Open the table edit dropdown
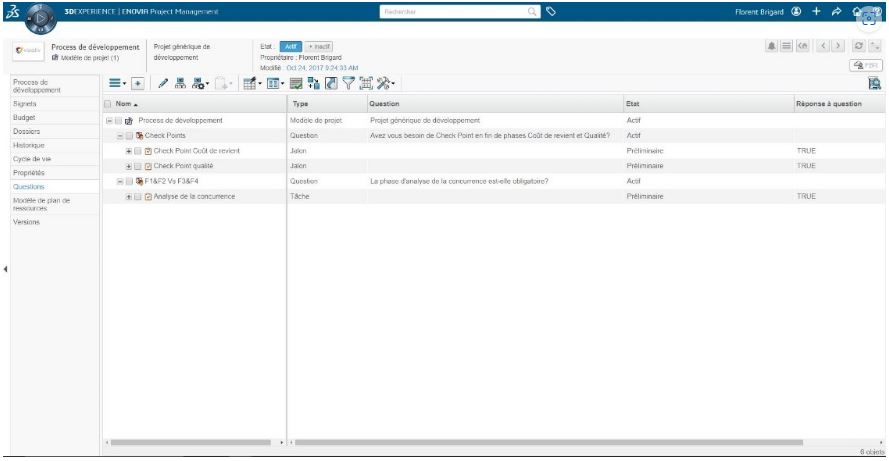This screenshot has width=889, height=461. coord(252,83)
